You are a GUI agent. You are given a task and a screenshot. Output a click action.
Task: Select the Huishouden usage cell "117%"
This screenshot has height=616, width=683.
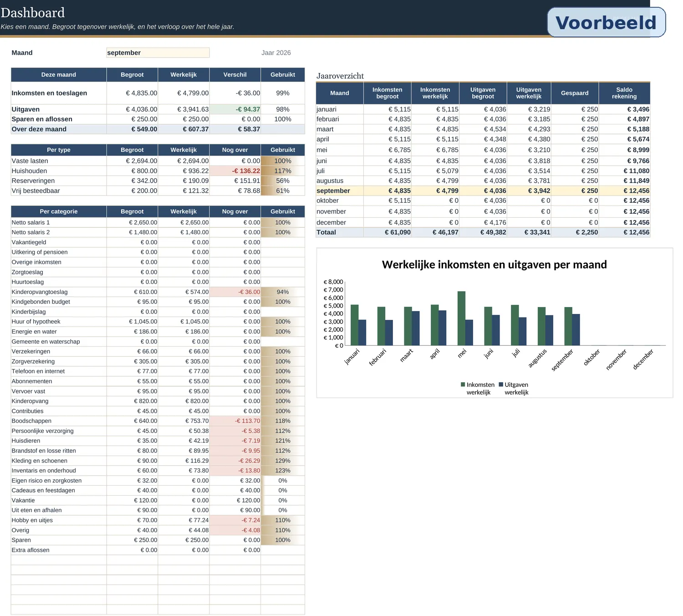tap(283, 171)
